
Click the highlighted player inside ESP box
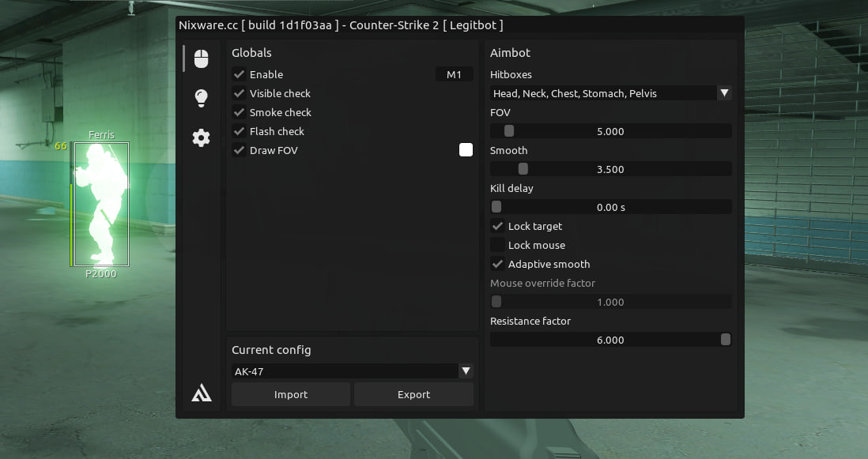click(102, 204)
